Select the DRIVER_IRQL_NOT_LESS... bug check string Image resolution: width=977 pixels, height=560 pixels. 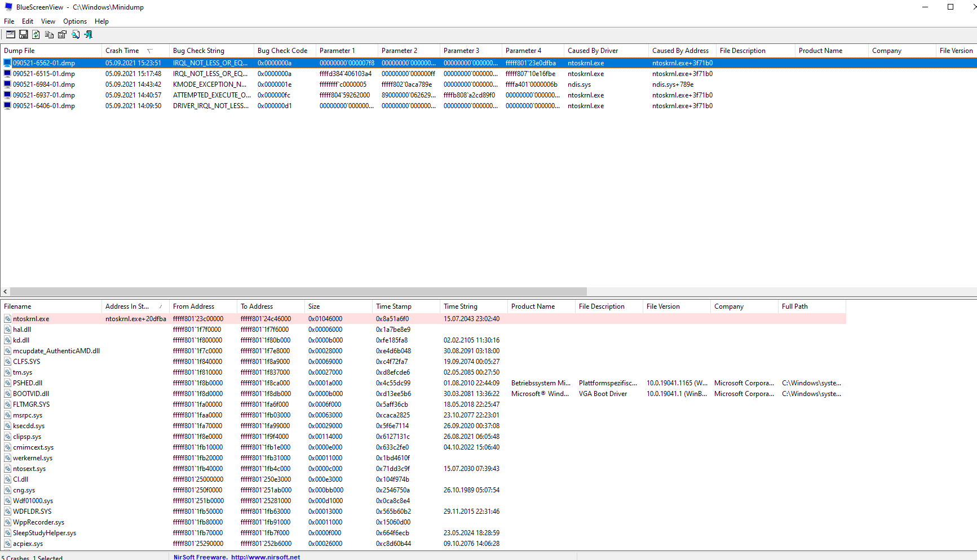(x=211, y=106)
